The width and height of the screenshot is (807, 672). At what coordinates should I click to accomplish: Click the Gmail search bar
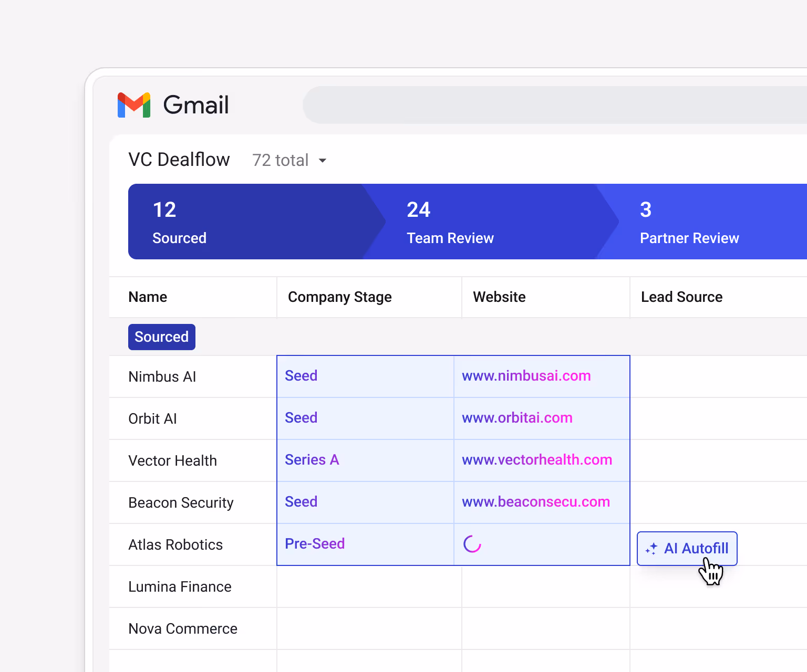[555, 105]
